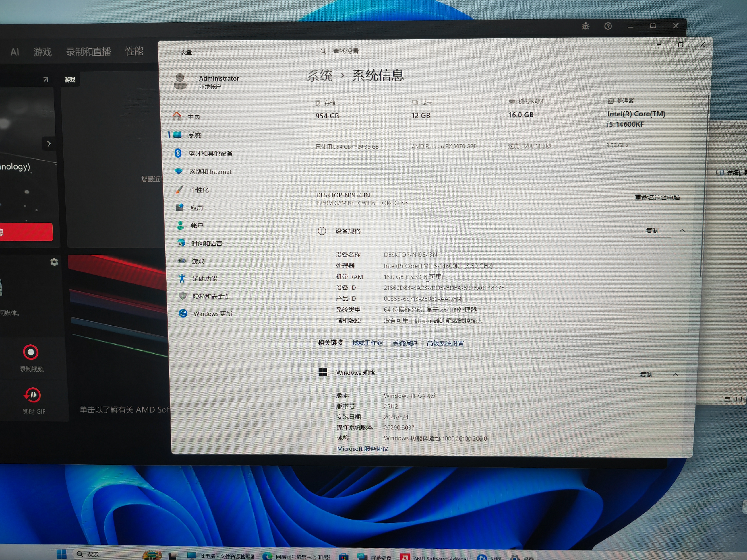
Task: Click the search magnifier in Settings
Action: click(x=323, y=51)
